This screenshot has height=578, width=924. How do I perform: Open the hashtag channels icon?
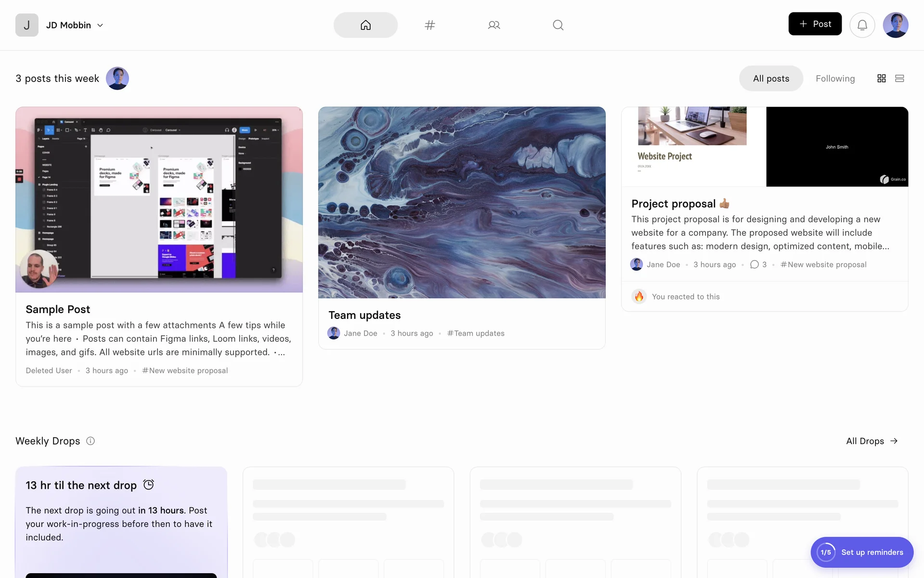point(430,25)
